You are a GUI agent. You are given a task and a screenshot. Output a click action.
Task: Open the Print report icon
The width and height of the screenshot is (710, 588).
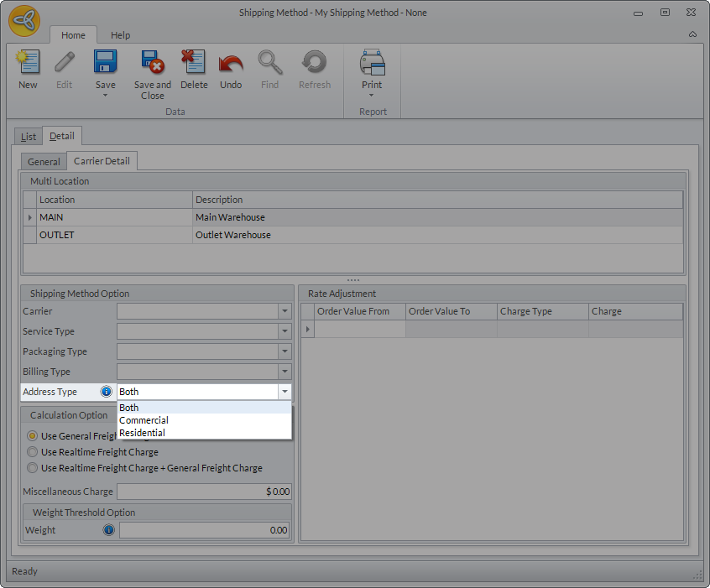(x=372, y=64)
